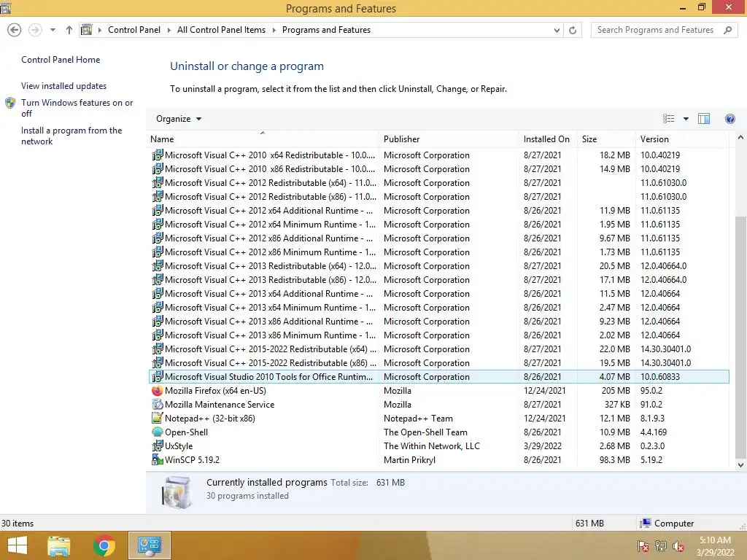Open the recent locations dropdown arrow
Viewport: 747px width, 560px height.
[x=53, y=30]
